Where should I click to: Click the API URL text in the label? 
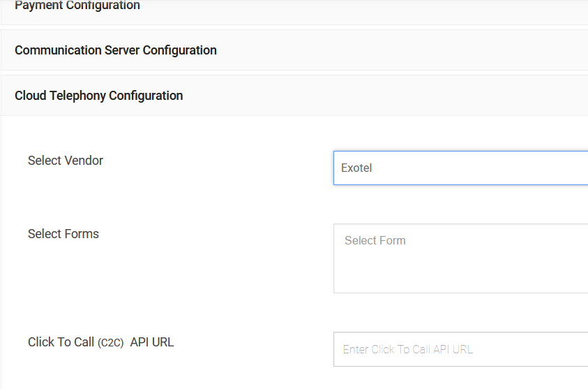[152, 342]
